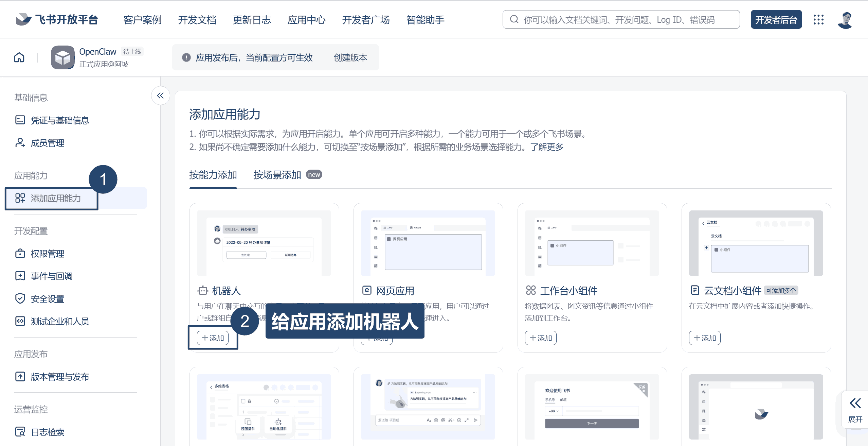This screenshot has width=868, height=446.
Task: Expand the right-side 展开 panel
Action: [x=855, y=410]
